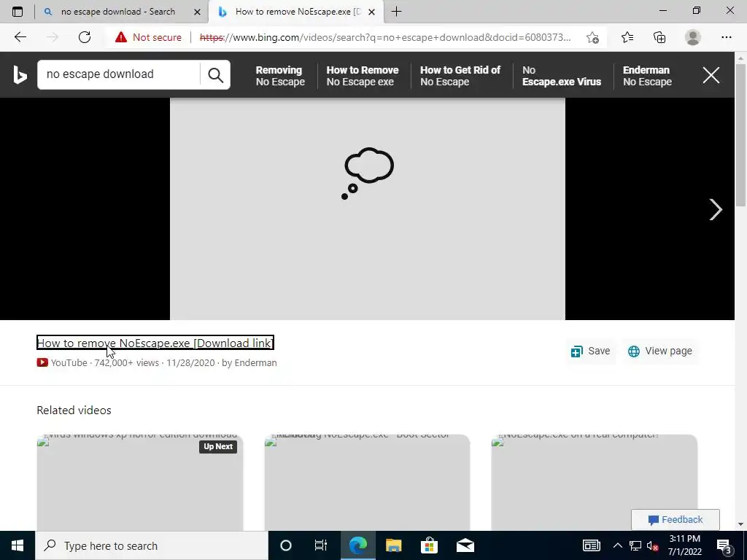Screen dimensions: 747x560
Task: Open Cortana circle icon on taskbar
Action: (286, 545)
